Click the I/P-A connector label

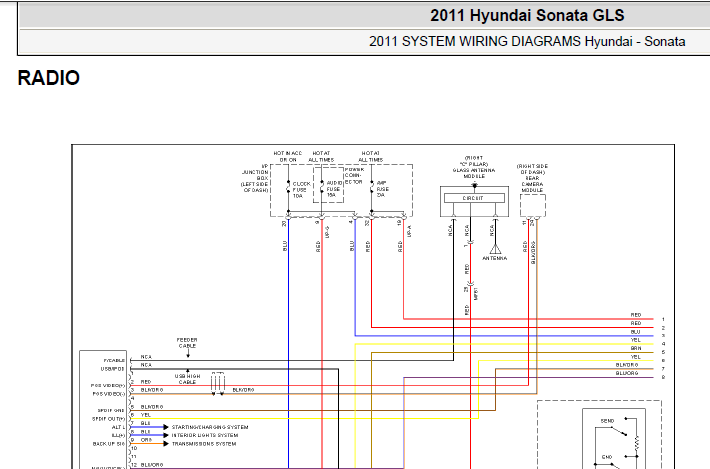(x=409, y=231)
